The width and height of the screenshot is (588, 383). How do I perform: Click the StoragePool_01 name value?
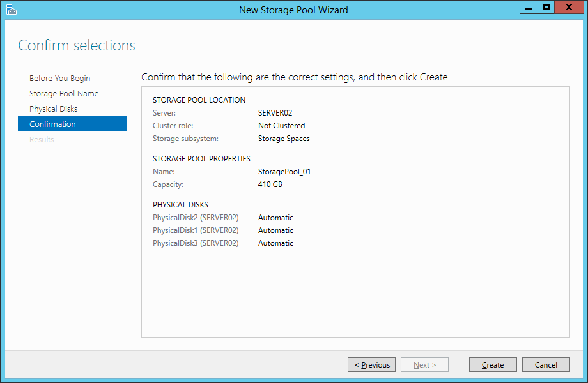pyautogui.click(x=284, y=172)
